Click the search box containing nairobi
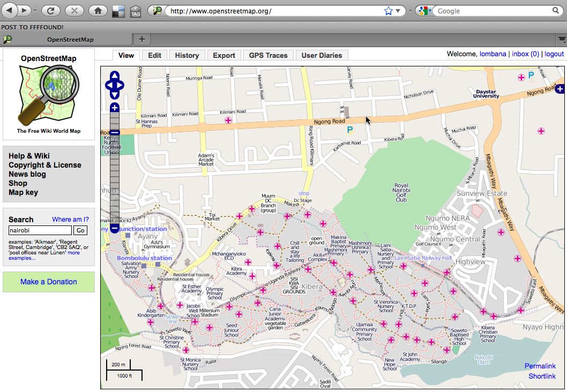The width and height of the screenshot is (567, 392). [x=40, y=230]
